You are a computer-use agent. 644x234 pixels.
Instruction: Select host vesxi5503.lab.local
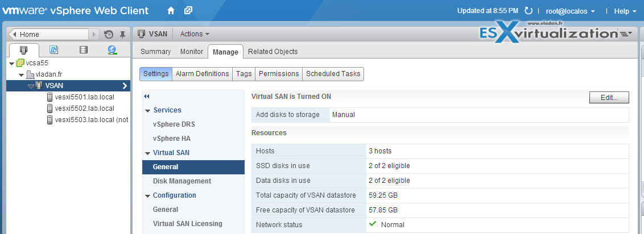point(92,120)
